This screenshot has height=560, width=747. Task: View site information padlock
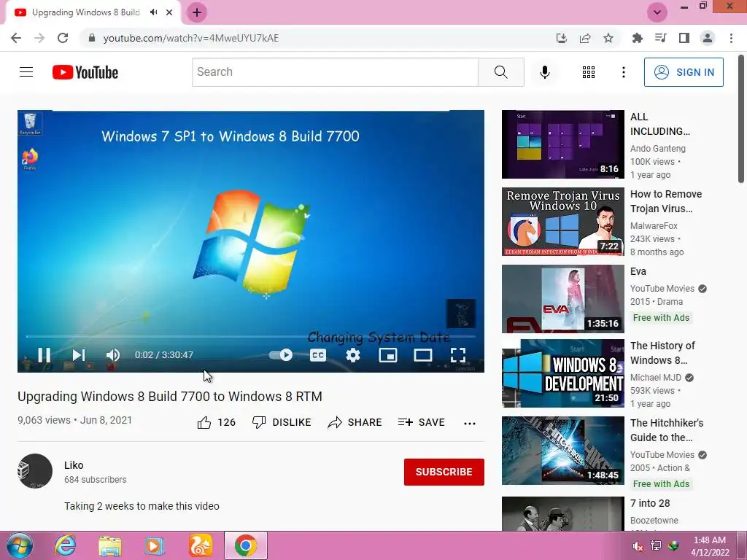pyautogui.click(x=92, y=38)
